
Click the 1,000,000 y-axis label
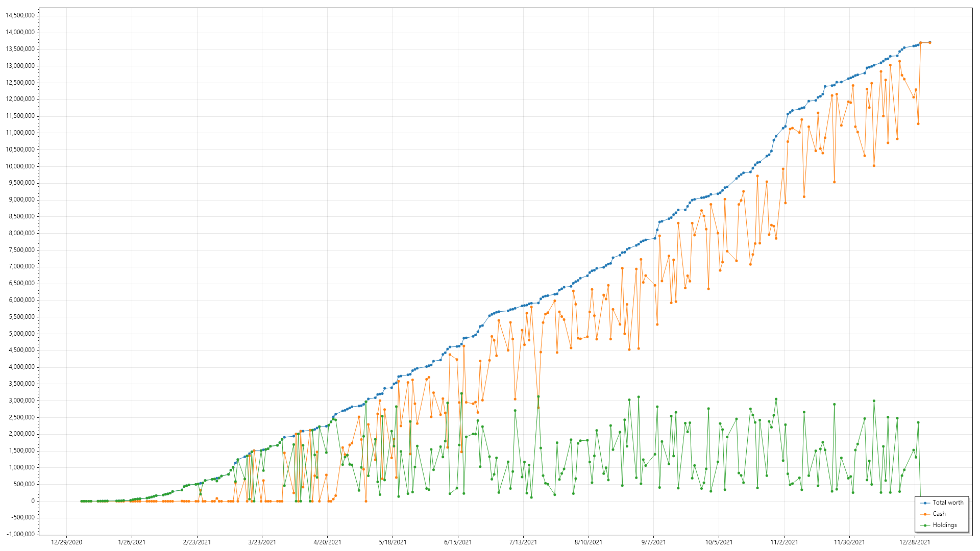coord(22,467)
